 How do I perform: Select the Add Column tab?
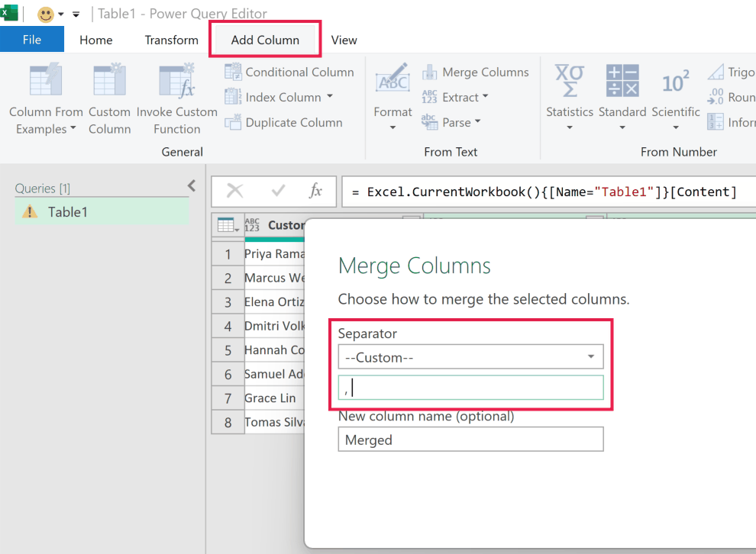265,40
